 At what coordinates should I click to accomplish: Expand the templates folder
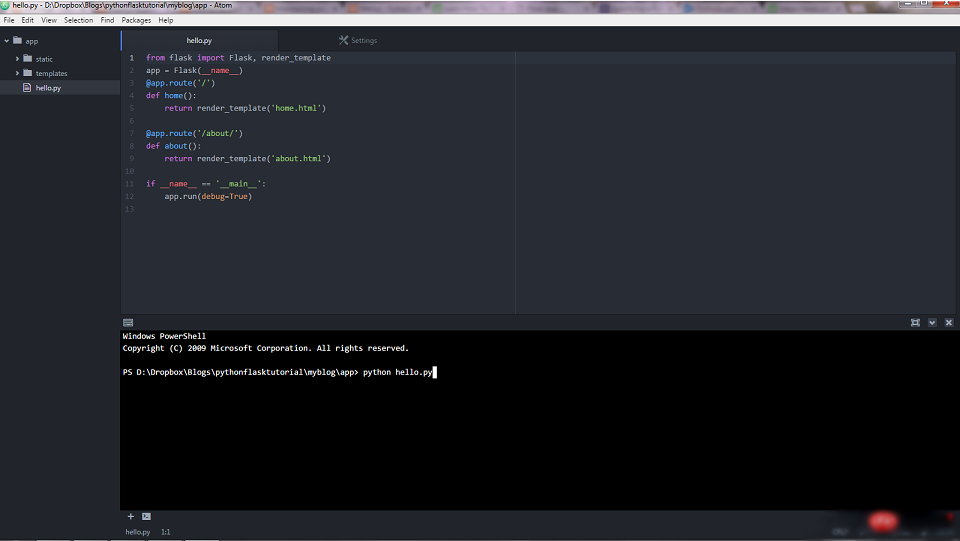(17, 73)
